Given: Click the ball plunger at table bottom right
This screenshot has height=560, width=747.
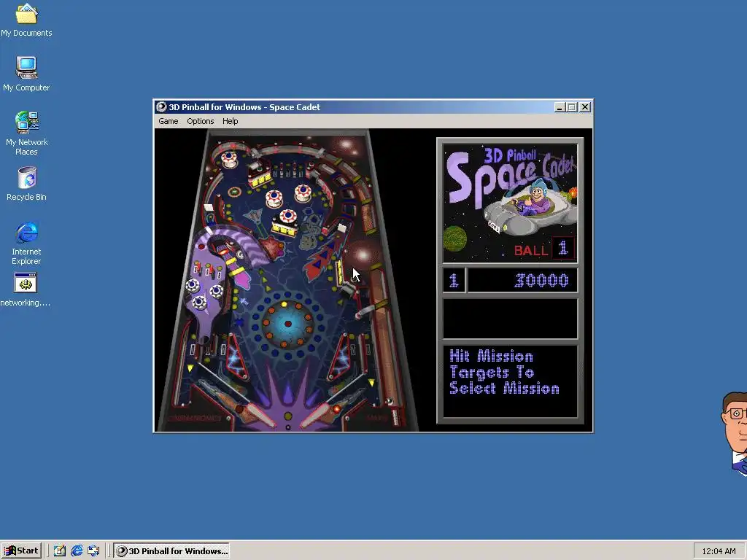Looking at the screenshot, I should (x=395, y=416).
